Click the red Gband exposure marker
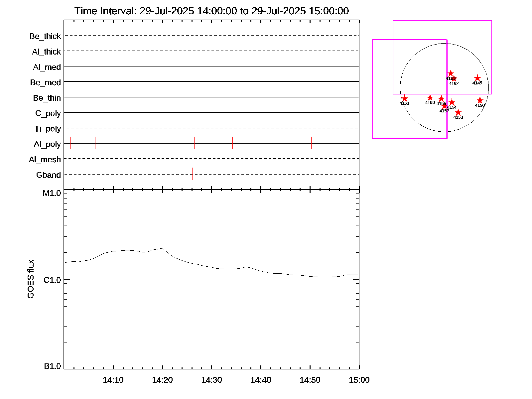532x399 pixels. [193, 174]
